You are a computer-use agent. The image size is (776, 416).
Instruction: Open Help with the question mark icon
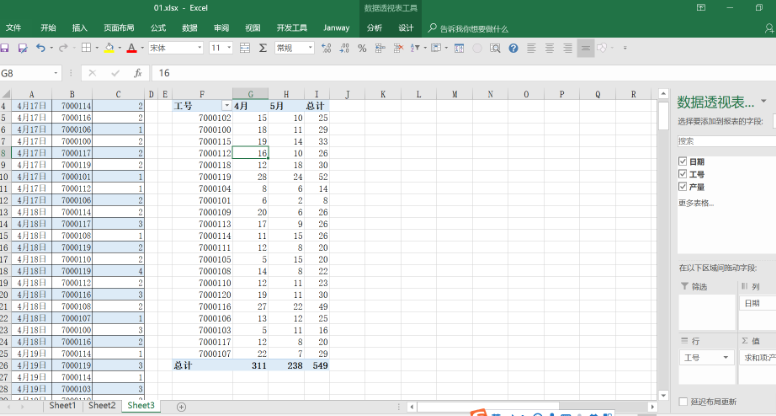[x=513, y=48]
